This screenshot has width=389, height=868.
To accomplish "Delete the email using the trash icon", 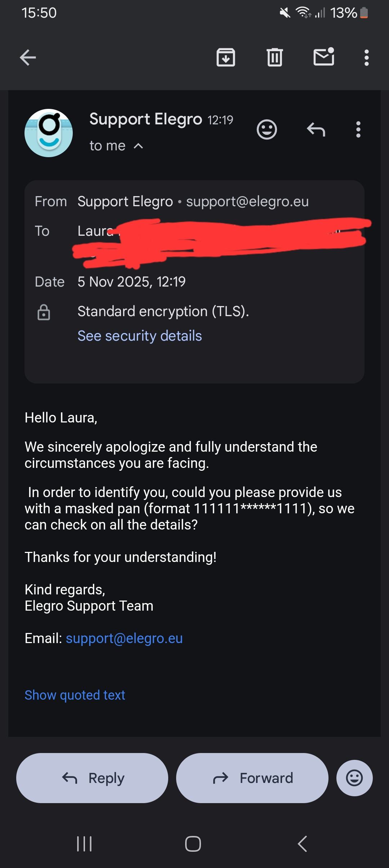I will 275,57.
